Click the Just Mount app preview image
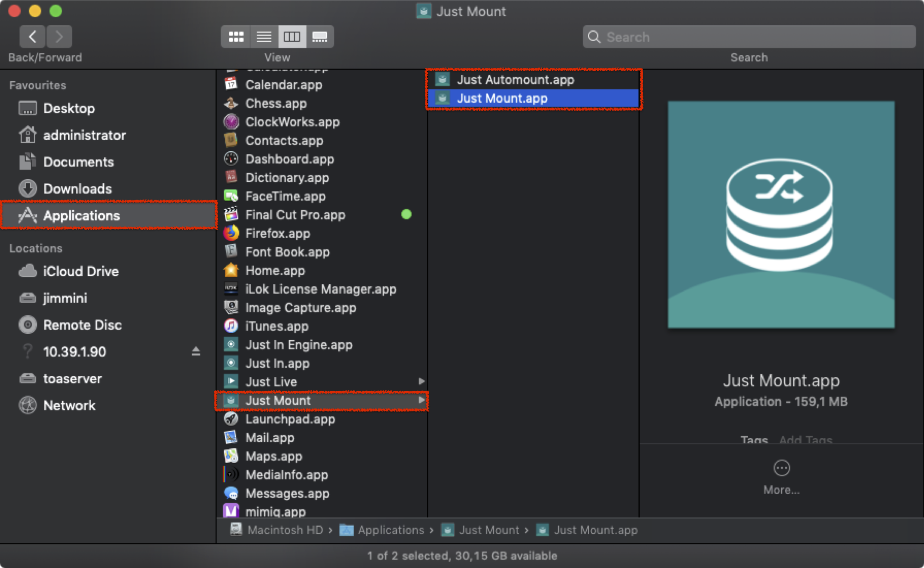The image size is (924, 568). click(x=781, y=214)
